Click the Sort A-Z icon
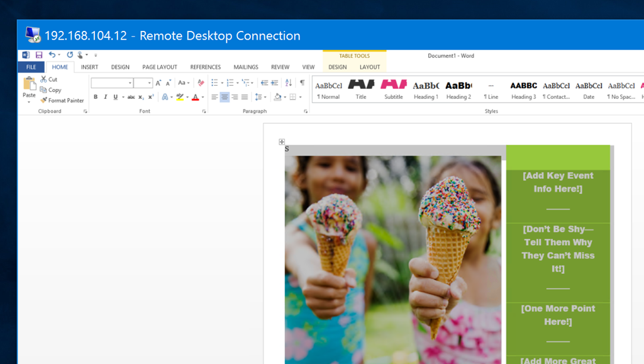The image size is (644, 364). click(x=288, y=82)
